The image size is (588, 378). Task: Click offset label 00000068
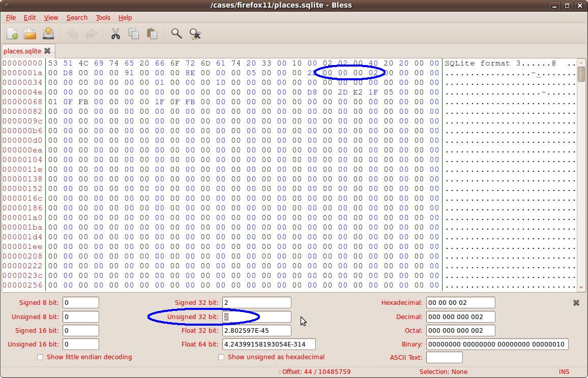pos(22,102)
